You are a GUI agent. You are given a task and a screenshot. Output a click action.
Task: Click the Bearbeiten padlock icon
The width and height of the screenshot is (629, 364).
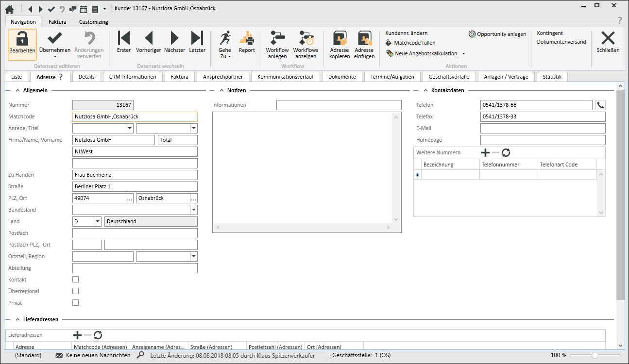click(x=22, y=39)
